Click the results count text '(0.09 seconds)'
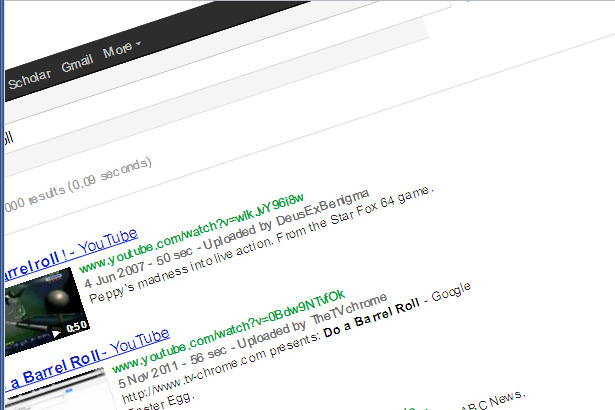The image size is (615, 410). [110, 176]
